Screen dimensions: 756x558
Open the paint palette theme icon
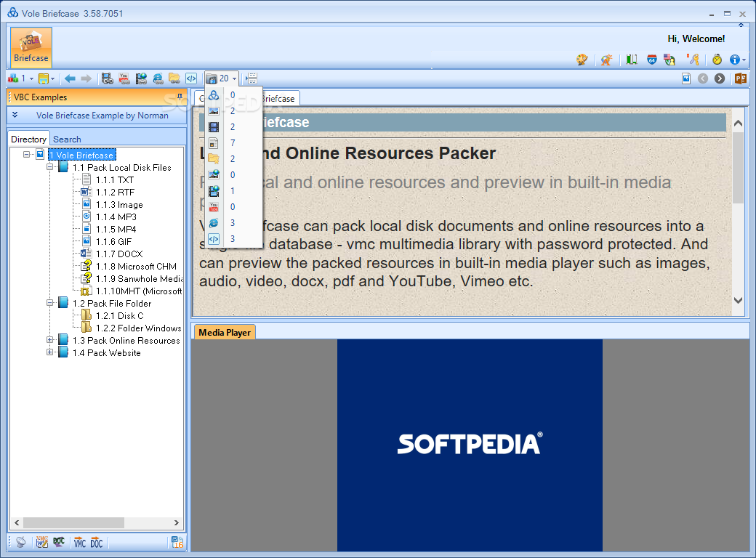[x=582, y=60]
